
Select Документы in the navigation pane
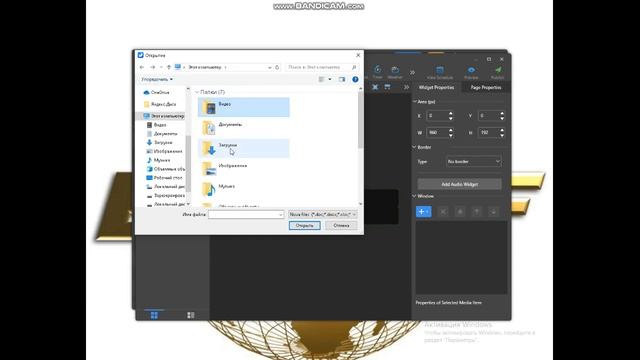[x=162, y=134]
